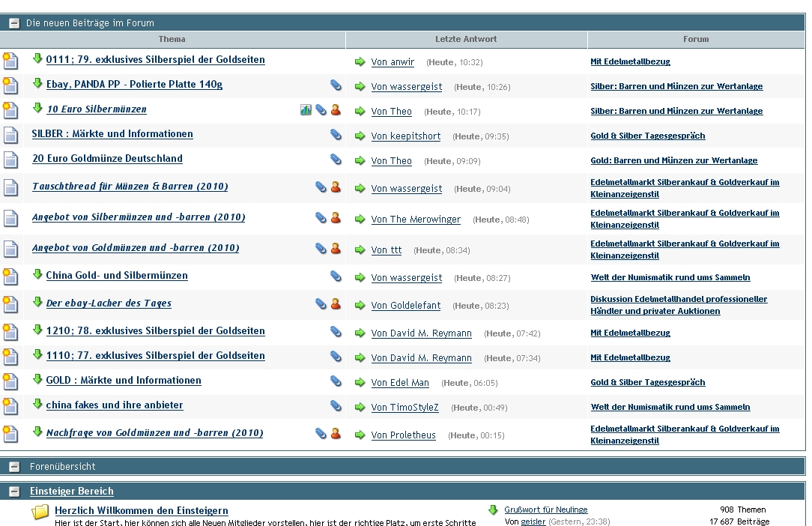
Task: Click the paperclip on 'Angebot von Silbermünzen' row
Action: 321,217
